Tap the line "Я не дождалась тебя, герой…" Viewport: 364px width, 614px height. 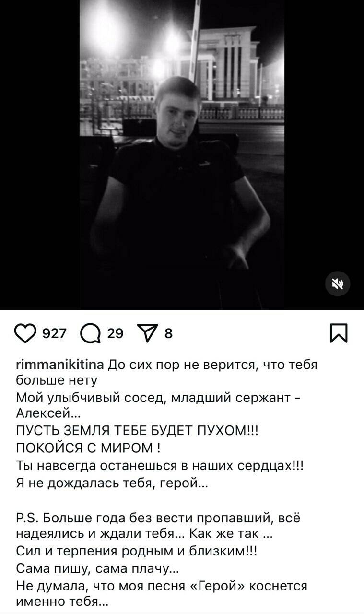pos(111,484)
